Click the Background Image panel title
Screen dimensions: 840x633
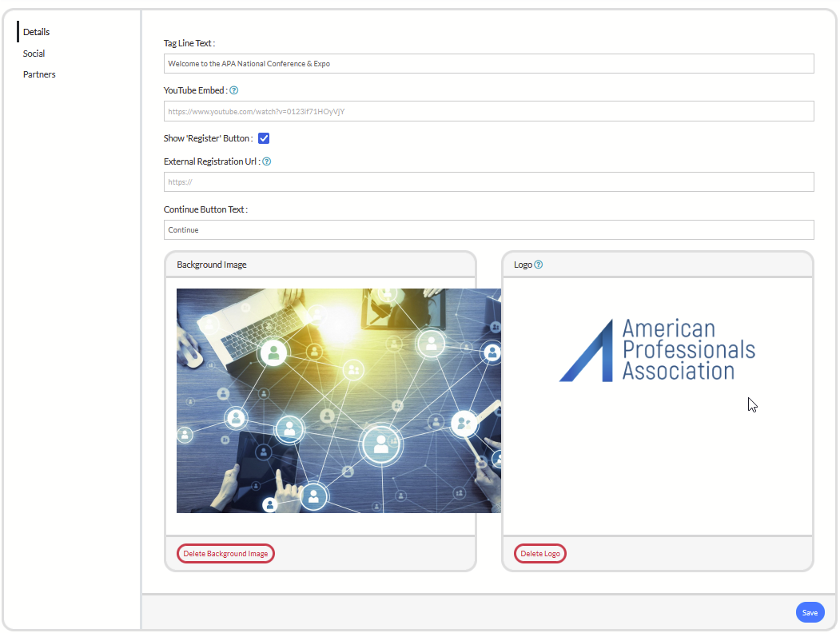tap(212, 265)
